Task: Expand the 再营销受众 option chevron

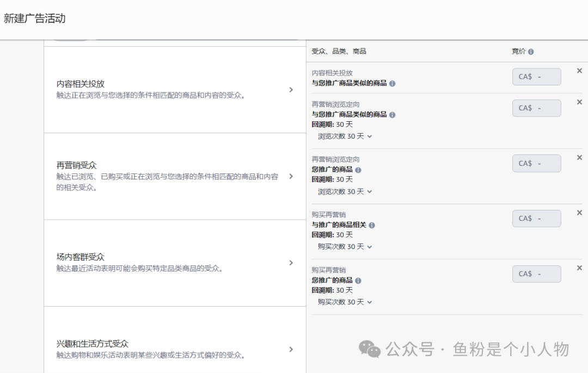Action: click(291, 176)
